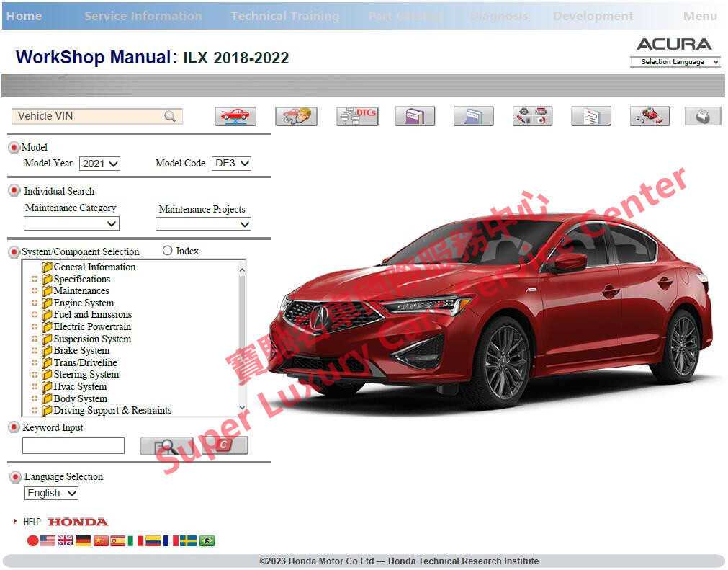This screenshot has width=728, height=570.
Task: Open the parts and tools icon
Action: (x=533, y=116)
